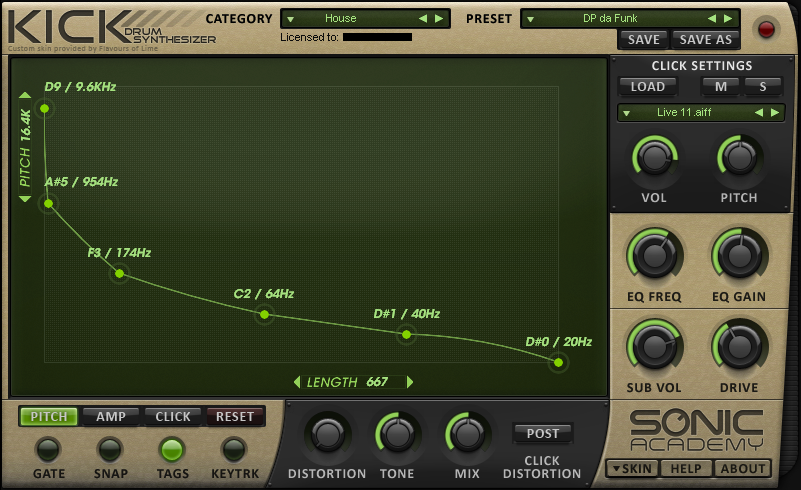Screen dimensions: 801x490
Task: Click the click Vol knob
Action: [x=654, y=157]
